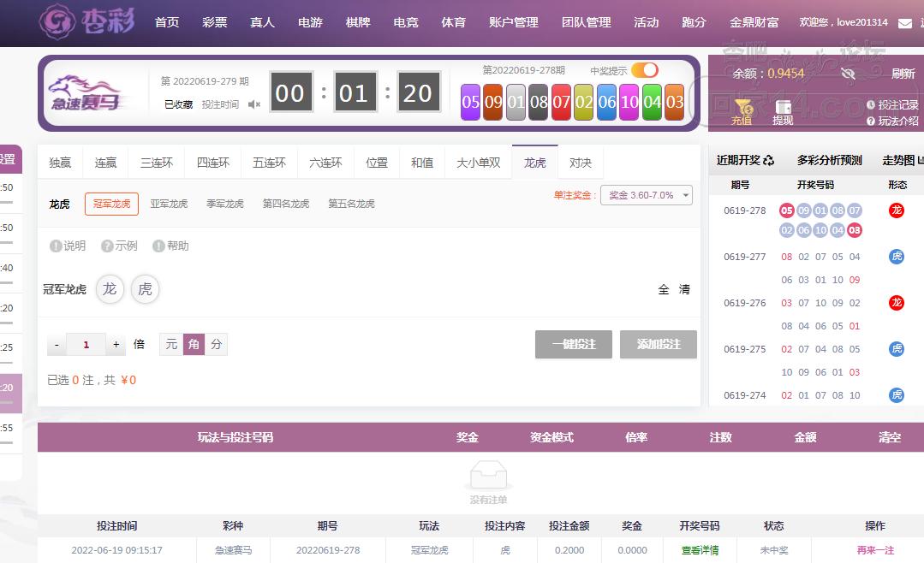Open the 彩票 menu in navigation
The image size is (924, 563).
(x=215, y=23)
